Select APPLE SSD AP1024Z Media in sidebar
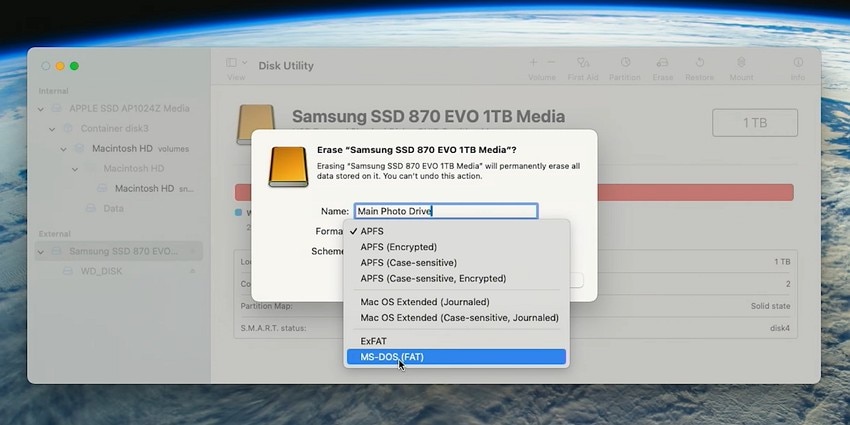 [129, 108]
